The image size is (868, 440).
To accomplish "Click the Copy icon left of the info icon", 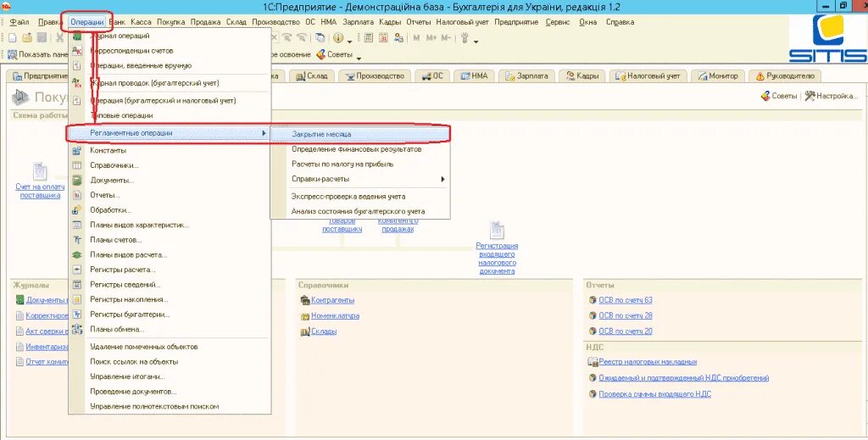I will [320, 38].
